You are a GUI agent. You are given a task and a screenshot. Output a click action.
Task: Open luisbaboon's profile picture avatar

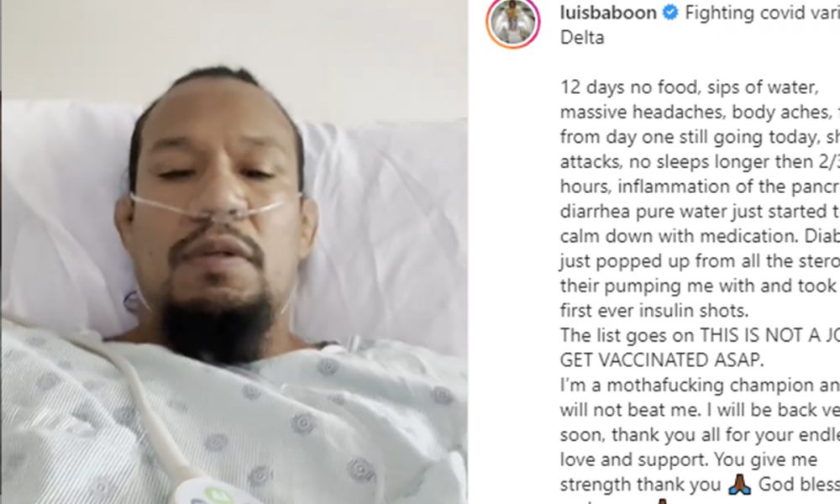pyautogui.click(x=512, y=22)
